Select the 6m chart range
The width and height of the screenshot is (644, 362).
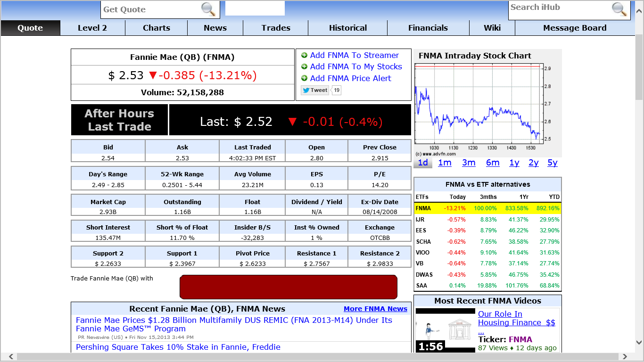pyautogui.click(x=493, y=163)
